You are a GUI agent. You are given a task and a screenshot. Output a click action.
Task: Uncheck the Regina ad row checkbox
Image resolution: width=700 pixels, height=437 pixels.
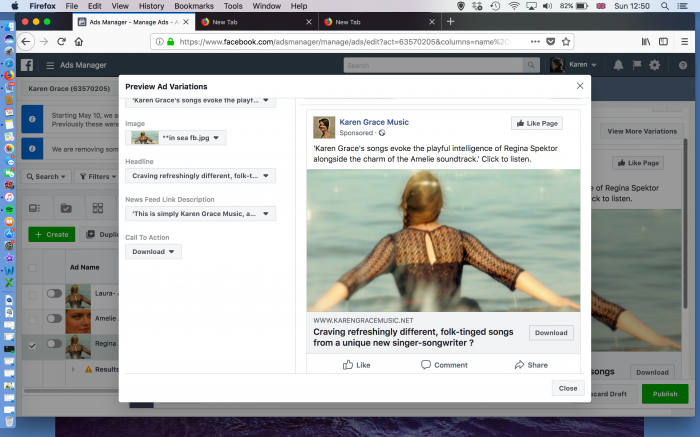pos(32,345)
